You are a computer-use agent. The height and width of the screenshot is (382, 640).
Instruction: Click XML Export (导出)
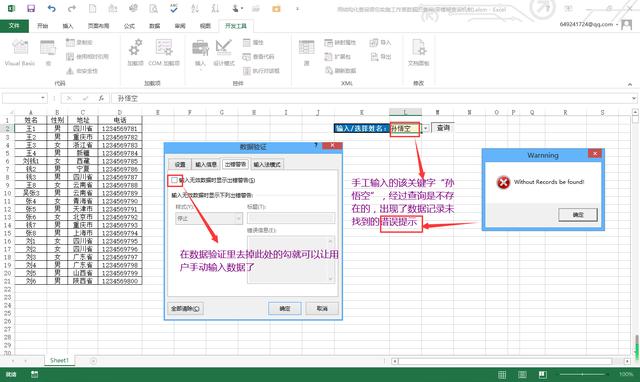point(380,56)
